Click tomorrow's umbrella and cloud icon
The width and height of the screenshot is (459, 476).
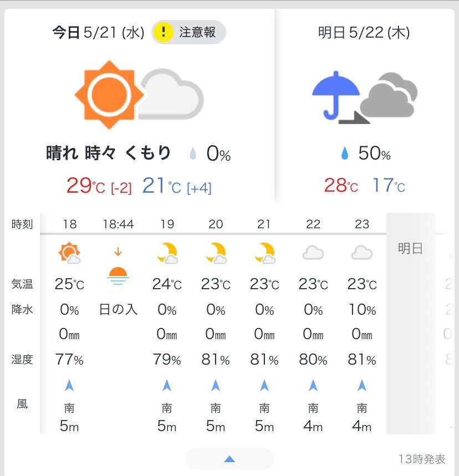[x=365, y=98]
